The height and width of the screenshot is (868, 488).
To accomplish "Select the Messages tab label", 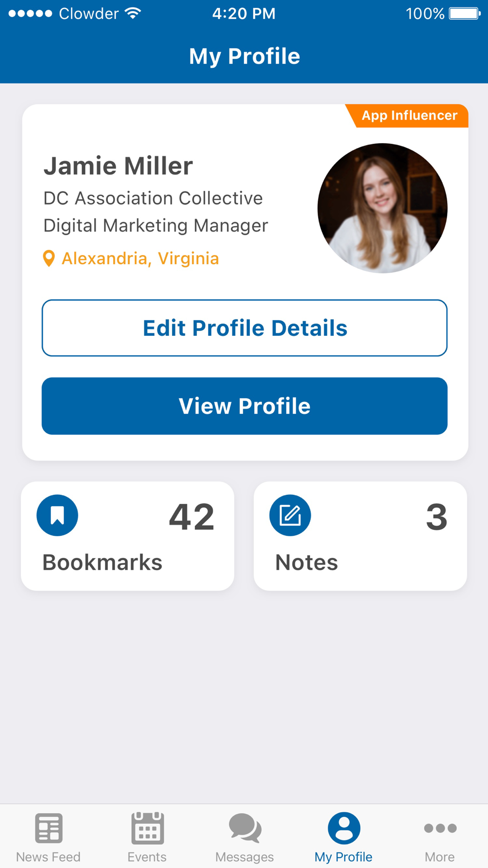I will [x=244, y=857].
